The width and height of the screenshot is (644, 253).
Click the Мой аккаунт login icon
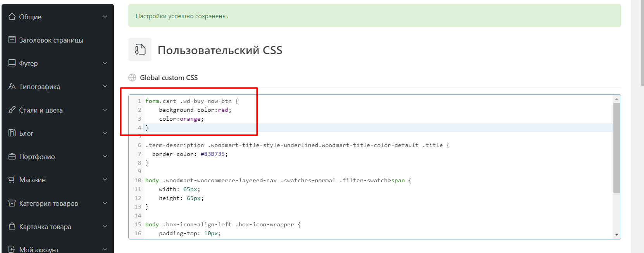click(12, 250)
